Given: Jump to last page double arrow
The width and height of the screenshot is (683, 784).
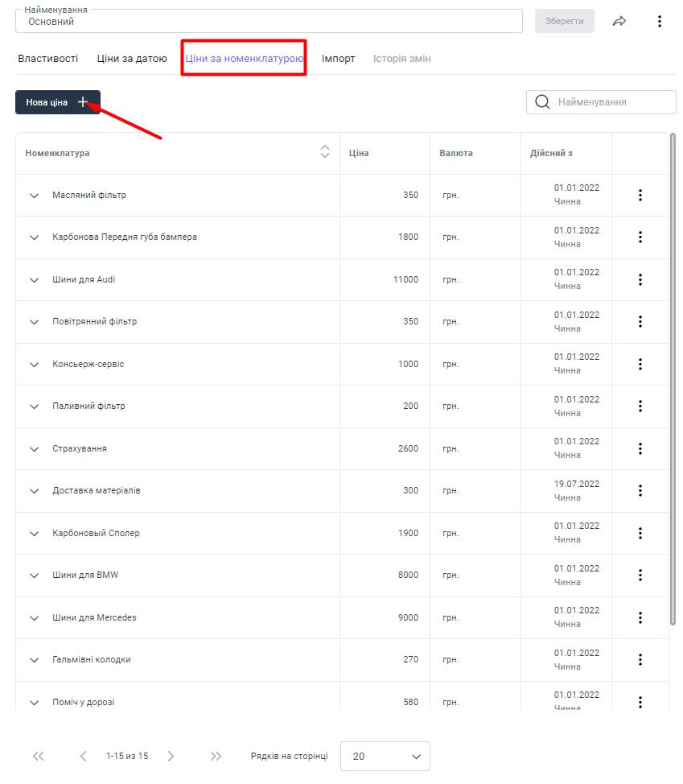Looking at the screenshot, I should 216,756.
